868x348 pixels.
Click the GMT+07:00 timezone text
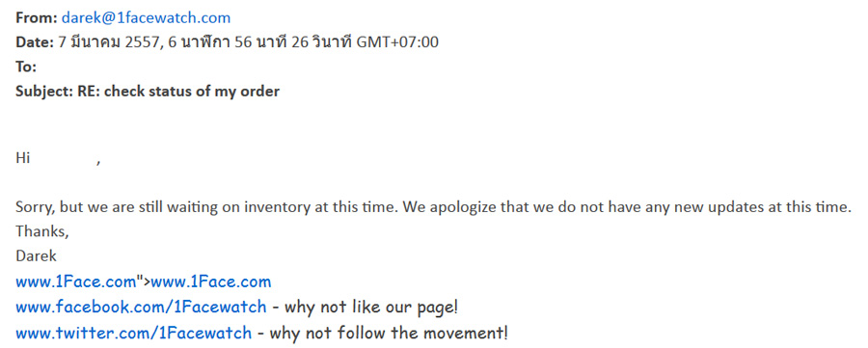coord(397,42)
